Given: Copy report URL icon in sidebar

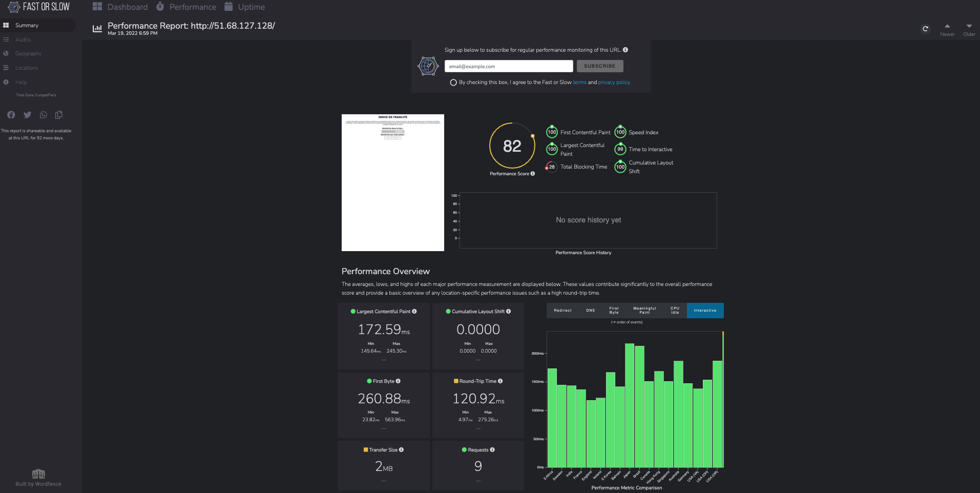Looking at the screenshot, I should [59, 115].
